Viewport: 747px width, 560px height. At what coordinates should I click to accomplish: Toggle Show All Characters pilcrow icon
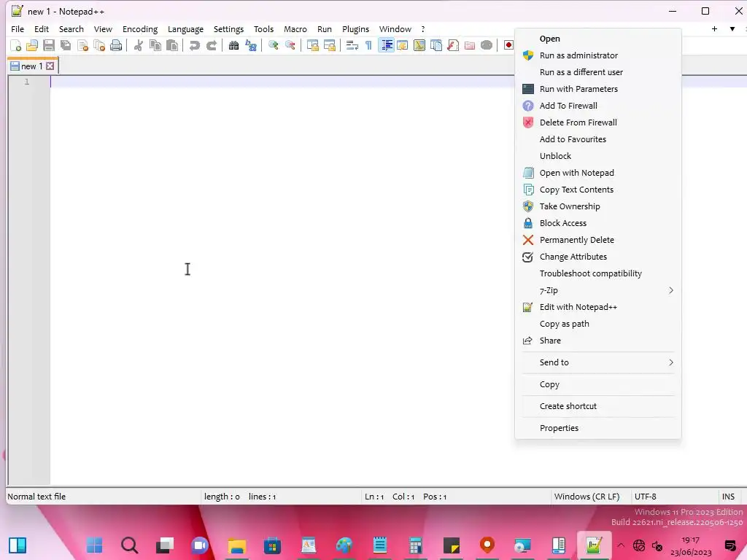click(368, 46)
